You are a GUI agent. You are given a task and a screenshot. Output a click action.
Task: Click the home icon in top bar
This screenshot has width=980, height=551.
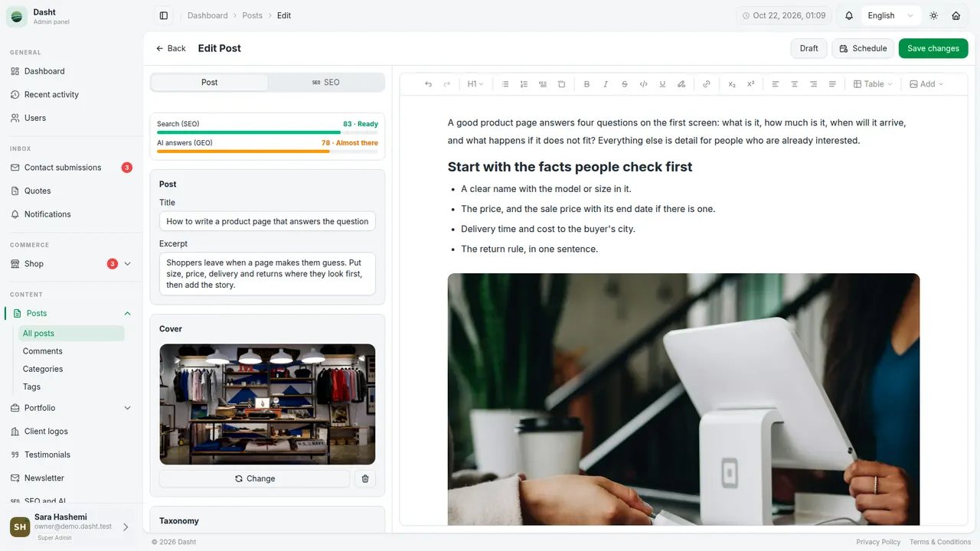point(956,15)
